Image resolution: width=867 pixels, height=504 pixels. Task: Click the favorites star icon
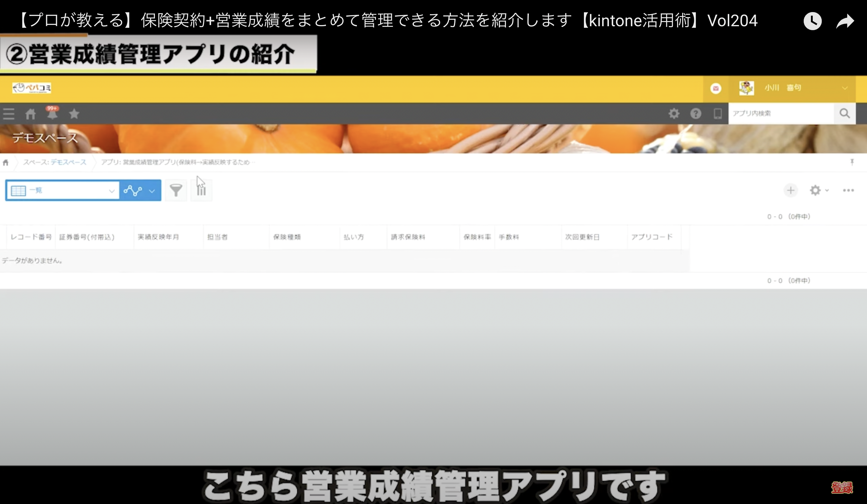[x=74, y=114]
